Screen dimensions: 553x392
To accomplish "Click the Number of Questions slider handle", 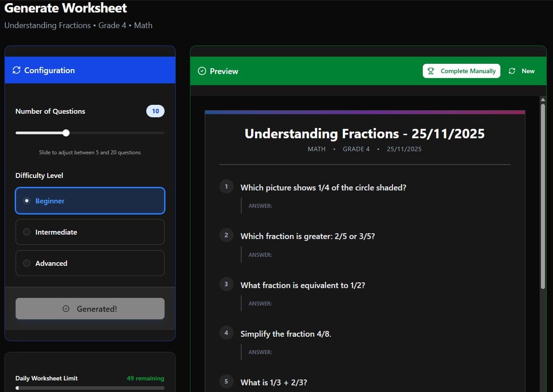I will [66, 132].
